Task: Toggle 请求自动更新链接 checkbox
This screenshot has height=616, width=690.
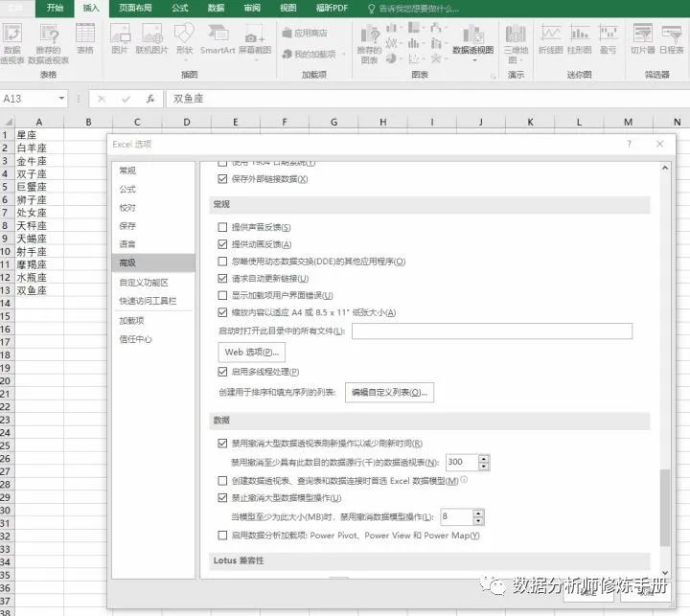Action: pos(222,279)
